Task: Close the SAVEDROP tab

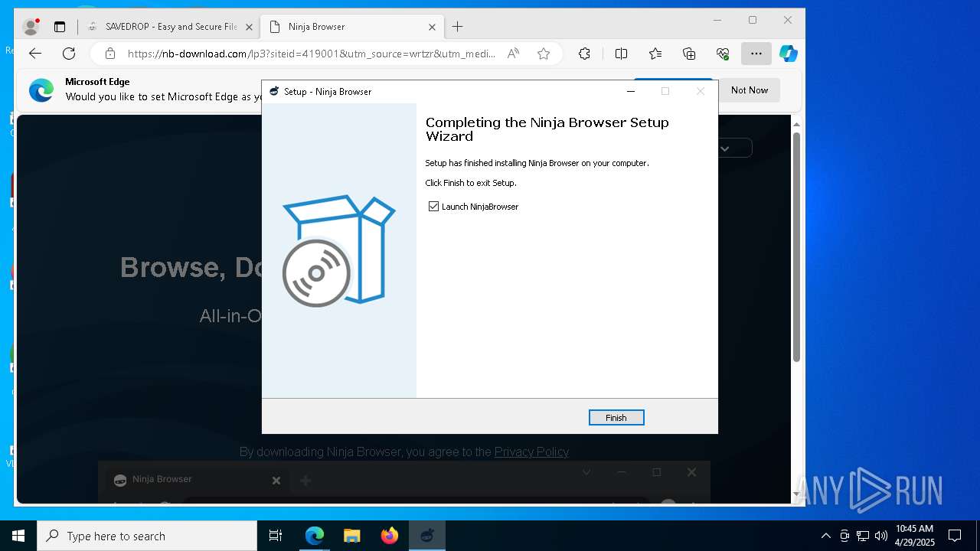Action: [x=249, y=27]
